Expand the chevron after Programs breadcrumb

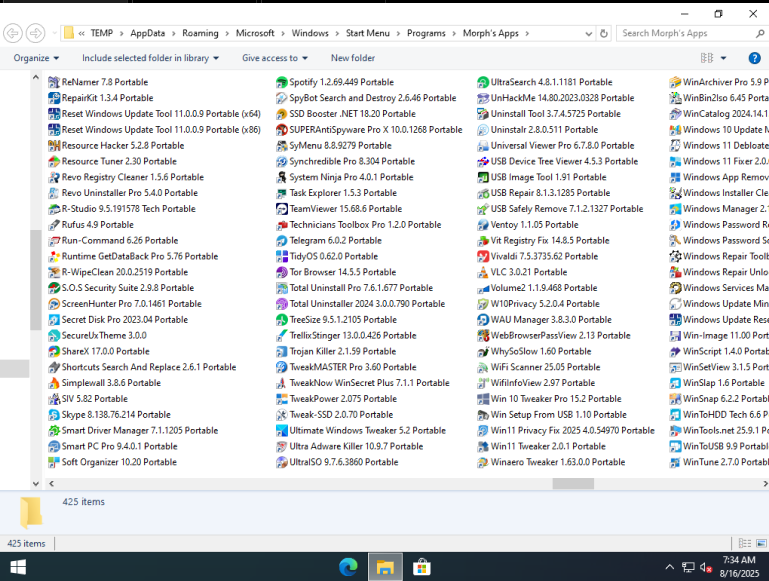click(x=454, y=34)
